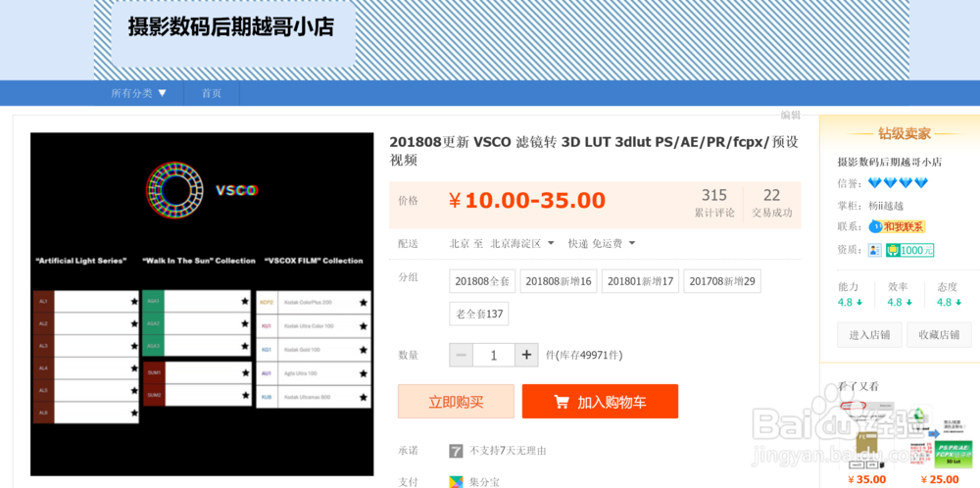This screenshot has width=980, height=488.
Task: Click the 钻级卖家 seller level heading
Action: pyautogui.click(x=904, y=133)
